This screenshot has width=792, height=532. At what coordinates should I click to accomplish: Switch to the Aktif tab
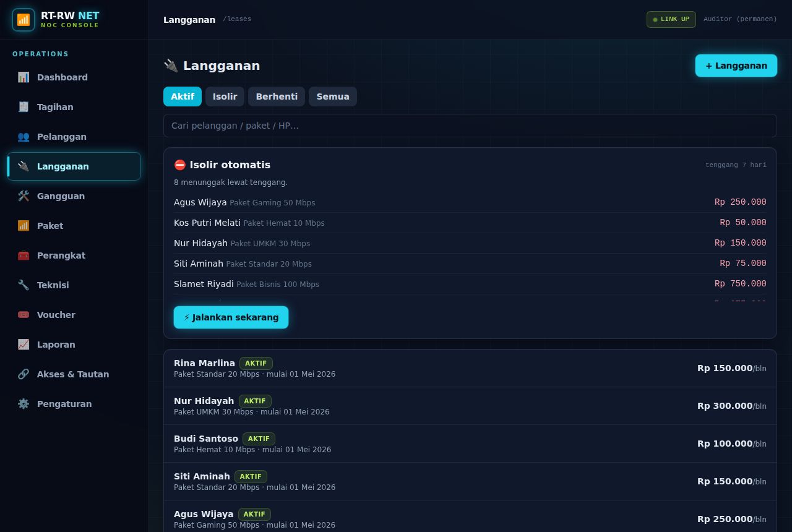(x=183, y=97)
